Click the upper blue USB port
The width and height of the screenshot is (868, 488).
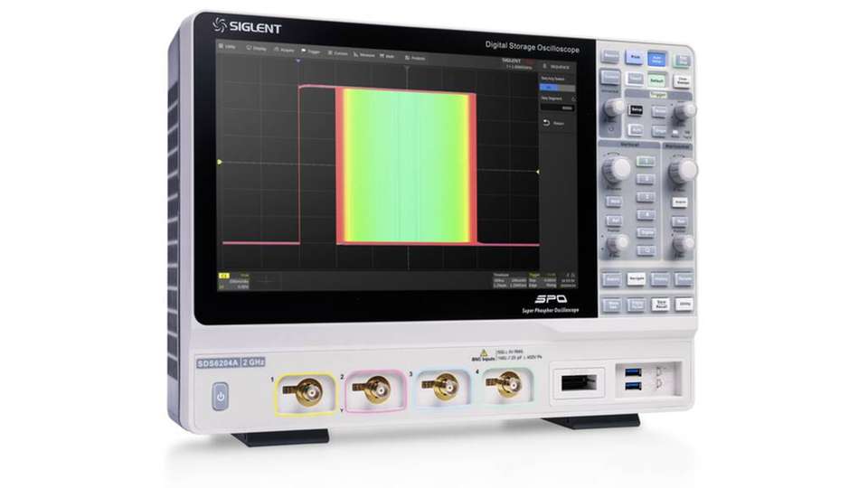click(633, 371)
